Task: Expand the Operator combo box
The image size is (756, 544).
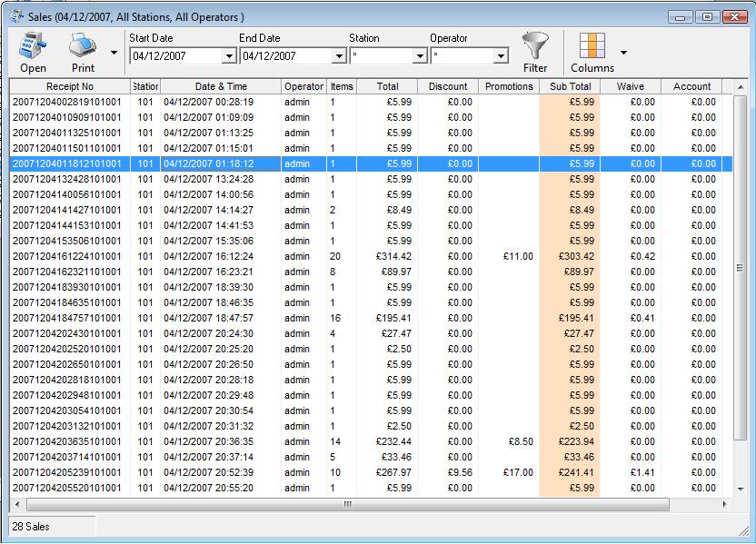Action: [500, 56]
